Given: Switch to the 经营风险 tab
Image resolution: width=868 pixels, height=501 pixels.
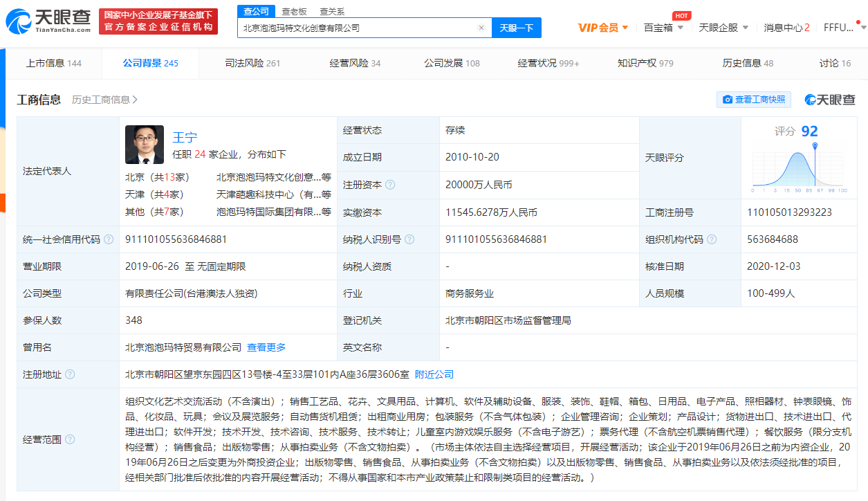Looking at the screenshot, I should click(355, 63).
